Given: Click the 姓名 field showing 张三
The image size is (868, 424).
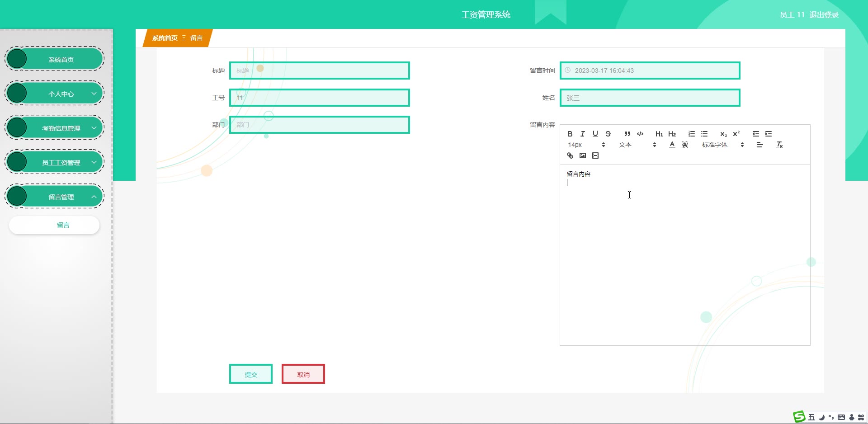Looking at the screenshot, I should coord(650,98).
